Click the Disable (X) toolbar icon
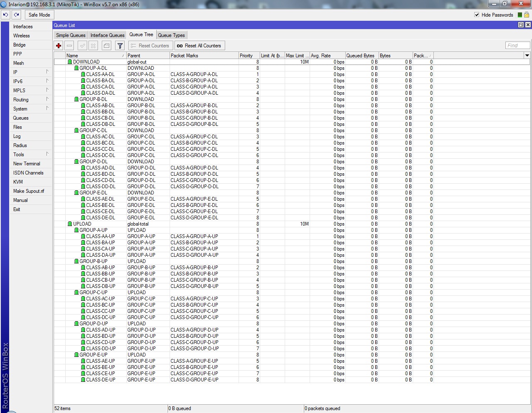532x413 pixels. pyautogui.click(x=94, y=46)
